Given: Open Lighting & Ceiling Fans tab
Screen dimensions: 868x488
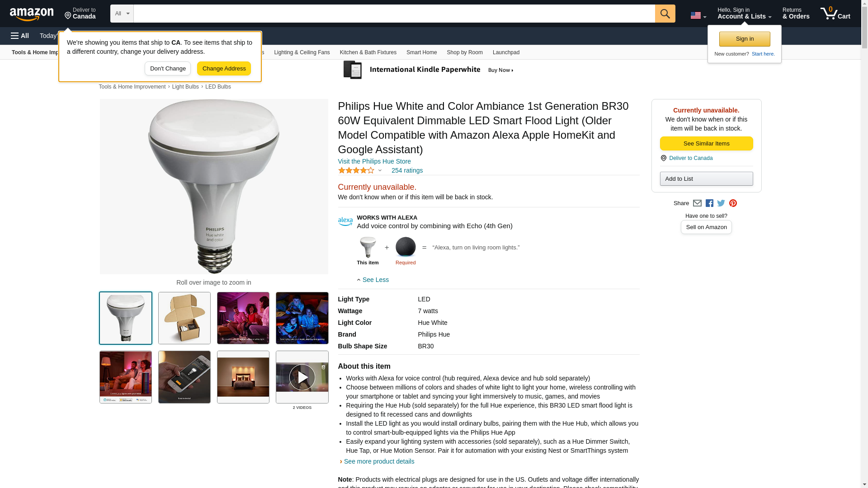Looking at the screenshot, I should click(x=302, y=52).
